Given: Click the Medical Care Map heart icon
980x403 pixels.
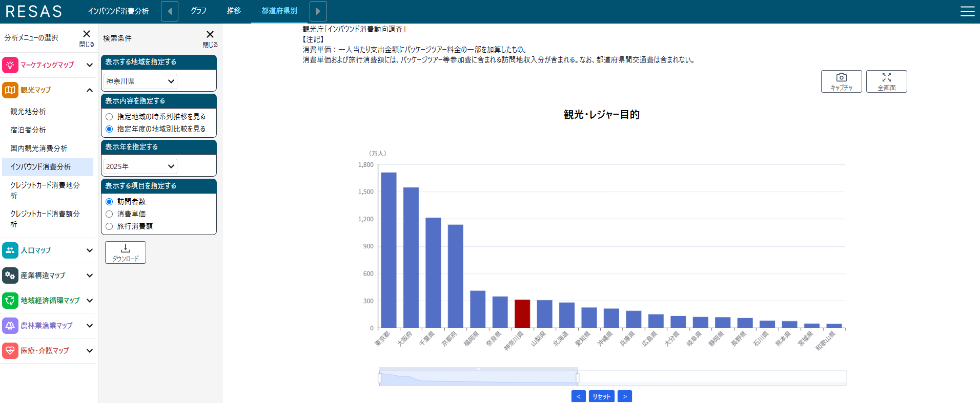Looking at the screenshot, I should click(x=10, y=351).
